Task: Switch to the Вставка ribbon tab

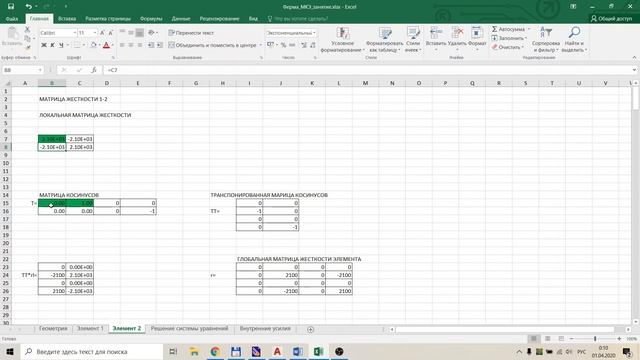Action: [x=67, y=18]
